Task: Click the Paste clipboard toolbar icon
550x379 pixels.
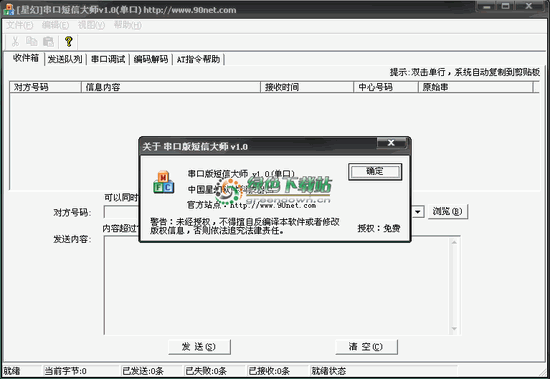Action: [x=48, y=42]
